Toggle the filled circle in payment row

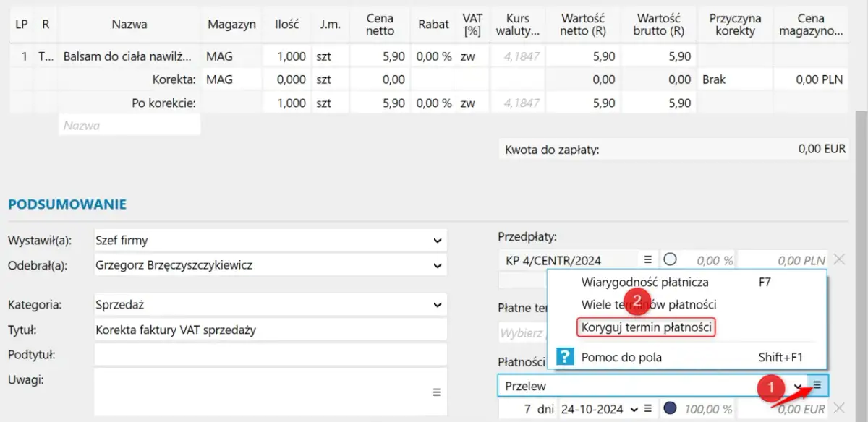pos(670,409)
